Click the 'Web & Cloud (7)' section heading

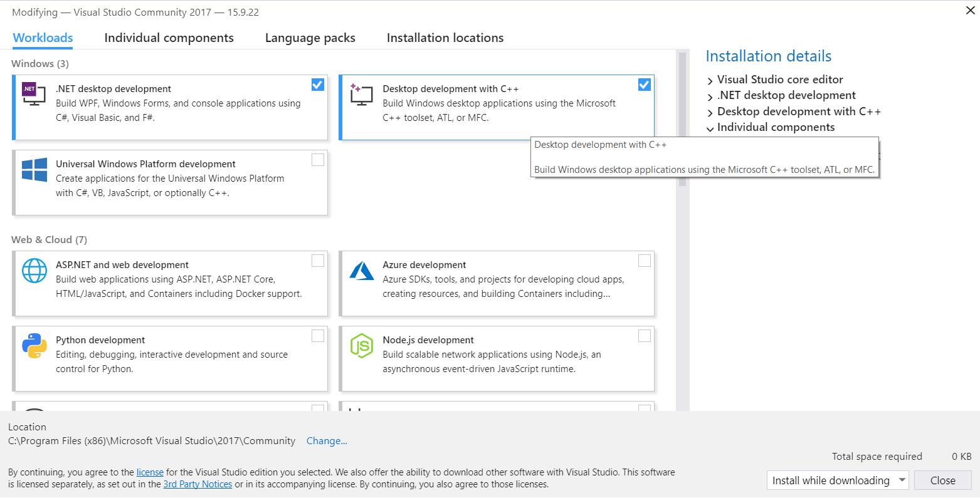pos(49,240)
